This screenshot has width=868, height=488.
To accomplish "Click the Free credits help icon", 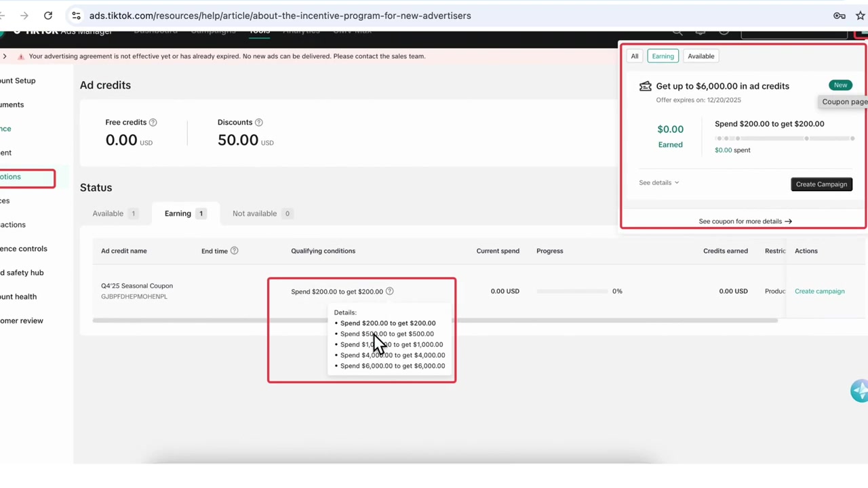I will point(153,123).
